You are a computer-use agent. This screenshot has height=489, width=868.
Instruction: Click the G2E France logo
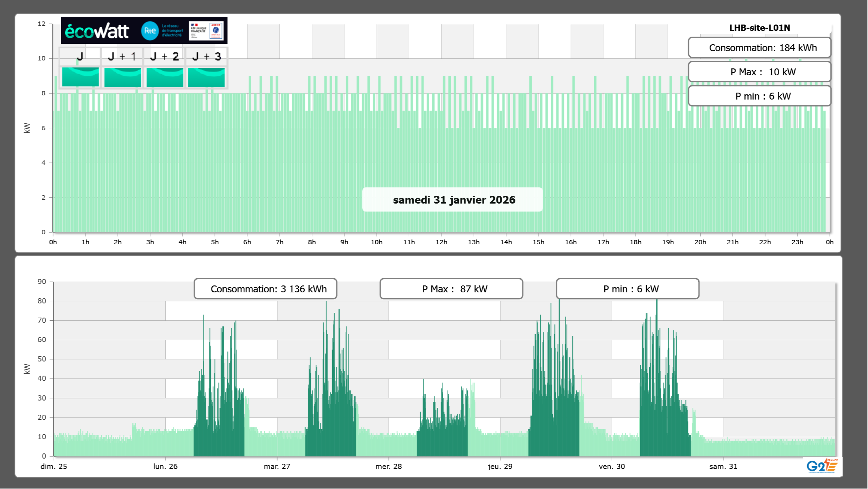coord(822,466)
